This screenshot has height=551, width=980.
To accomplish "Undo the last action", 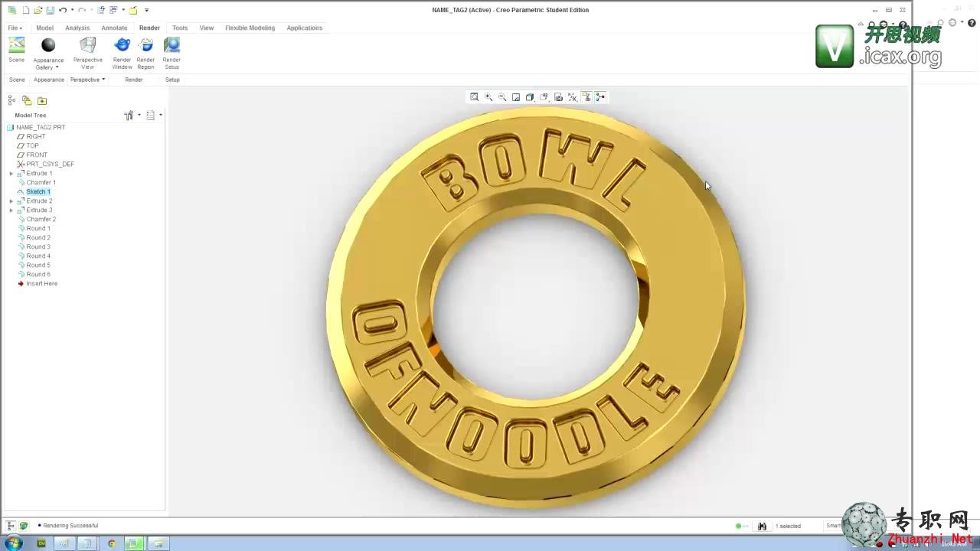I will coord(63,10).
